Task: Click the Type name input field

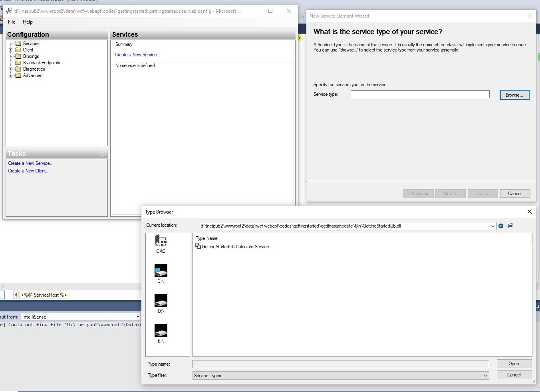Action: click(340, 364)
